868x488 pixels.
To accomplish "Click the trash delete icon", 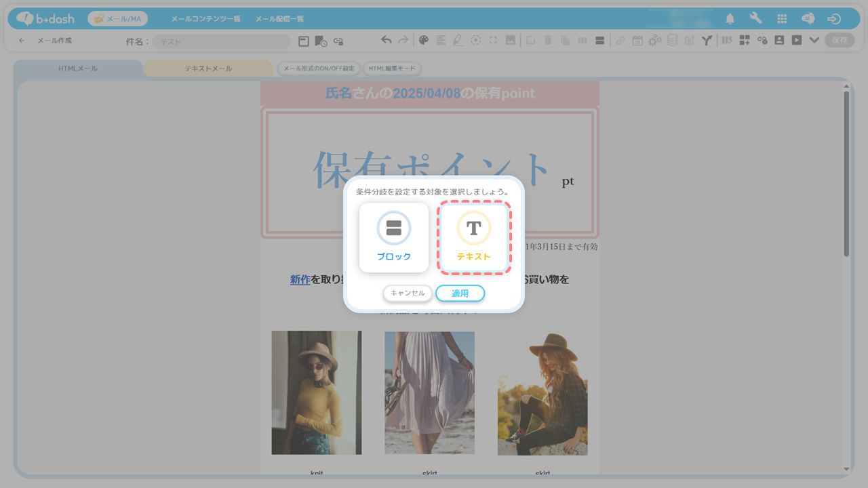I will coord(548,41).
